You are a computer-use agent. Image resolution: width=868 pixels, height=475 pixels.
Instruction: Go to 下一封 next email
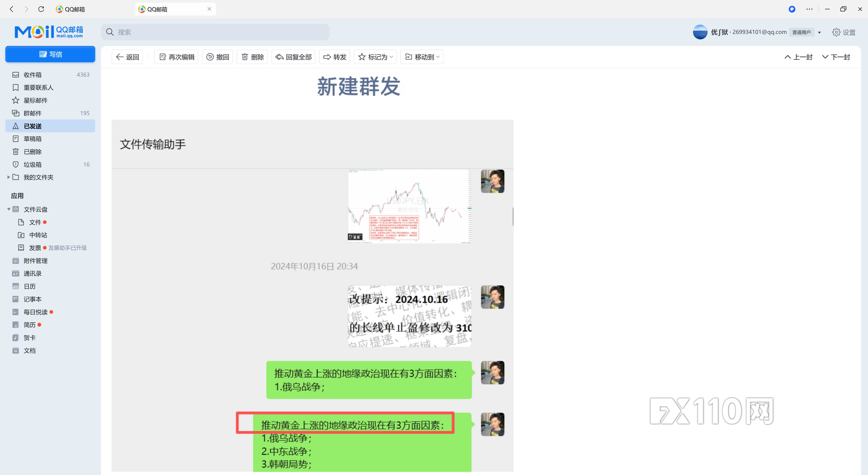836,57
